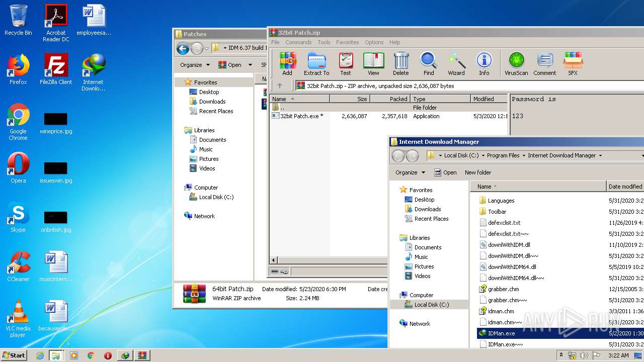Image resolution: width=644 pixels, height=362 pixels.
Task: Expand the Program Files breadcrumb arrow
Action: coord(524,156)
